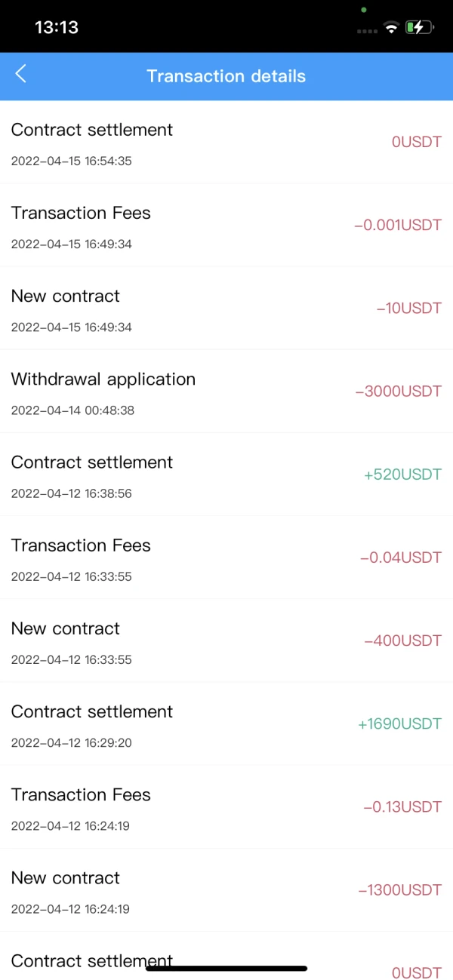Viewport: 453px width, 980px height.
Task: Tap the 13:13 clock in status bar
Action: point(57,27)
